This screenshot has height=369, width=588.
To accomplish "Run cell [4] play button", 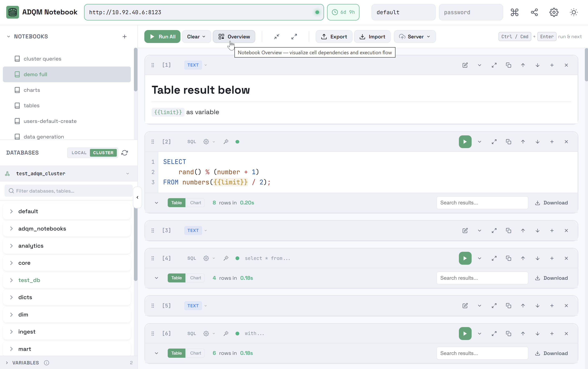I will (465, 258).
